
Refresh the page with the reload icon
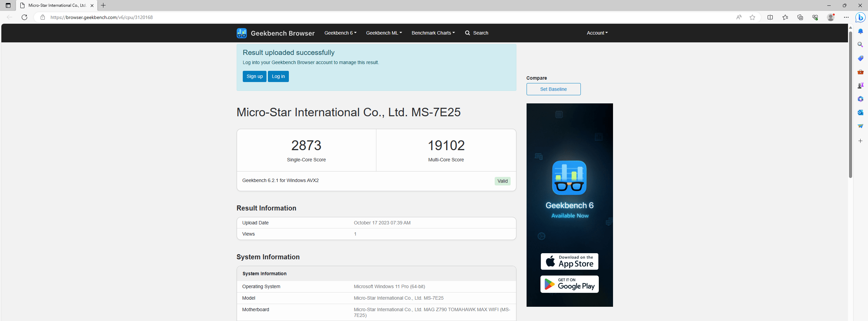pyautogui.click(x=24, y=17)
